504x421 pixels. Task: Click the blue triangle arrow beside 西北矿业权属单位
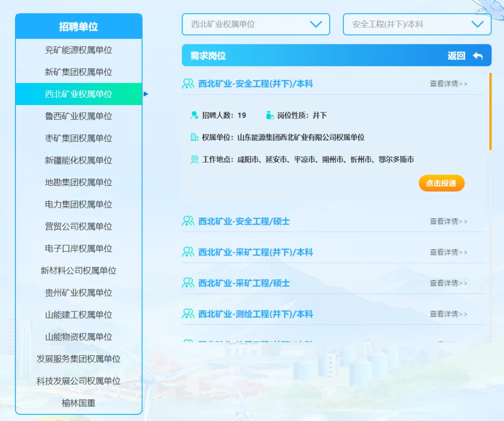pos(146,94)
